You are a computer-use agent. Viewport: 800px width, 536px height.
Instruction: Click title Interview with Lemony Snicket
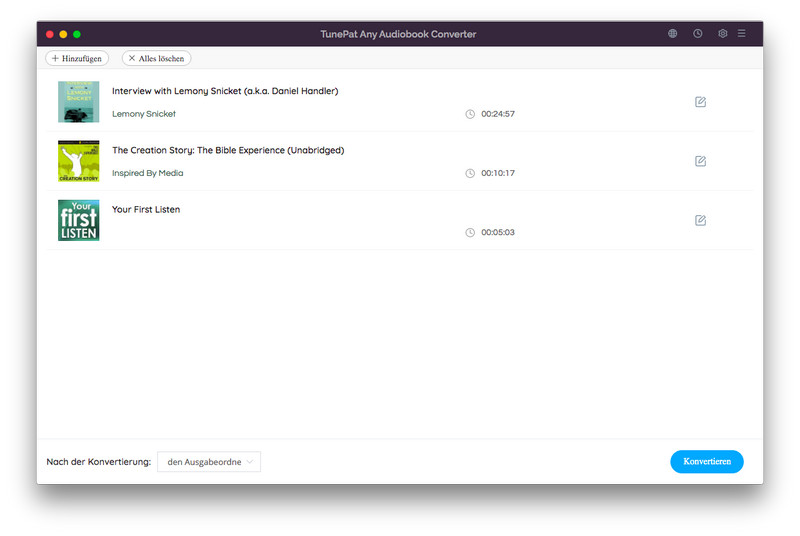(x=225, y=91)
